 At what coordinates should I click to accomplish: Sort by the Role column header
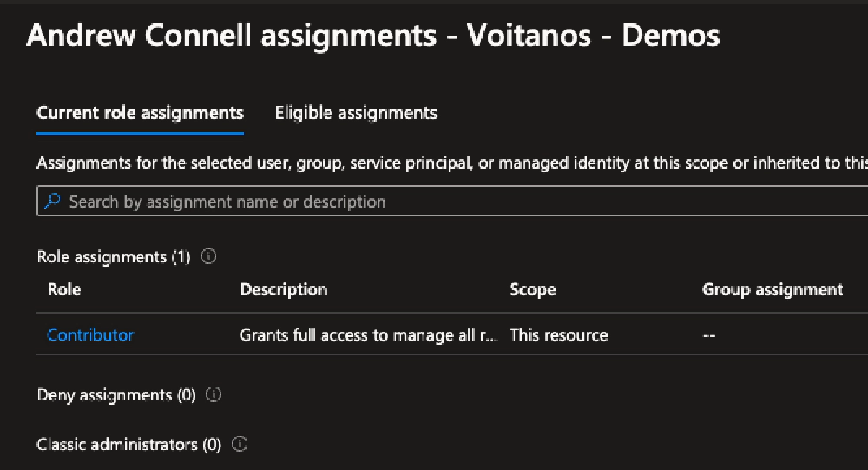point(64,289)
